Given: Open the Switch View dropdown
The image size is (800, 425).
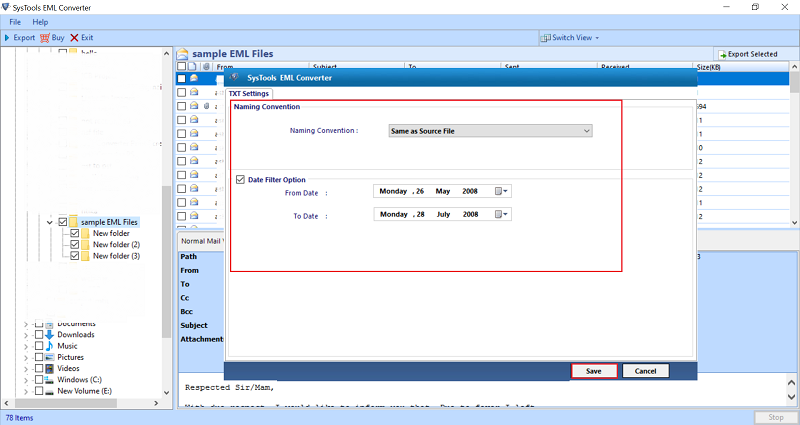Looking at the screenshot, I should 570,38.
